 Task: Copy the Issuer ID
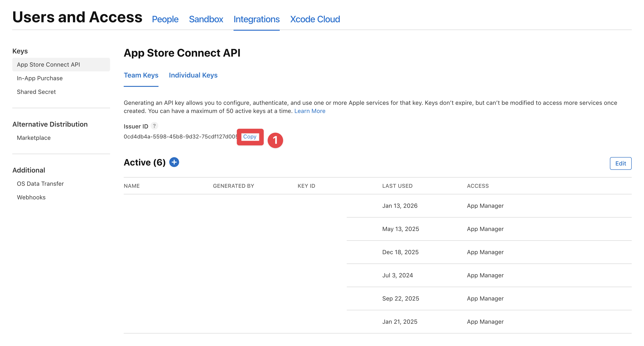click(250, 137)
